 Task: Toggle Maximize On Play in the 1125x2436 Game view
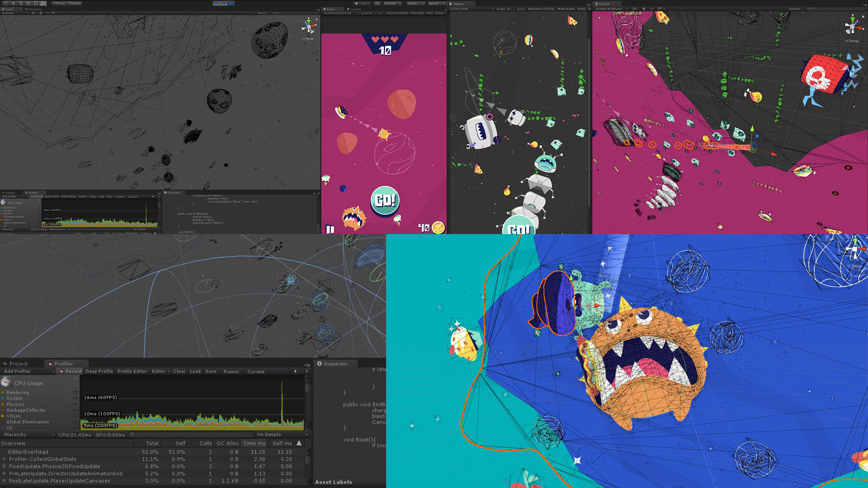(x=541, y=9)
